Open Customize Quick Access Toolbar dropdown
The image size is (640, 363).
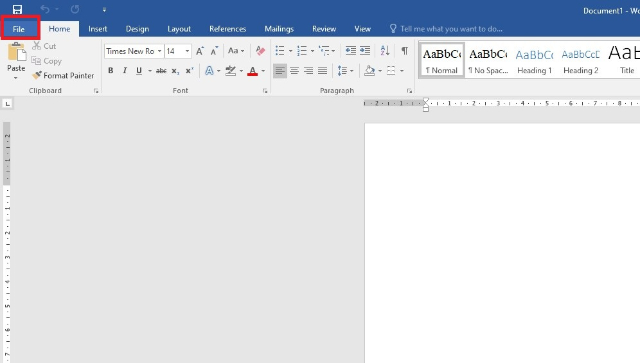[x=104, y=9]
